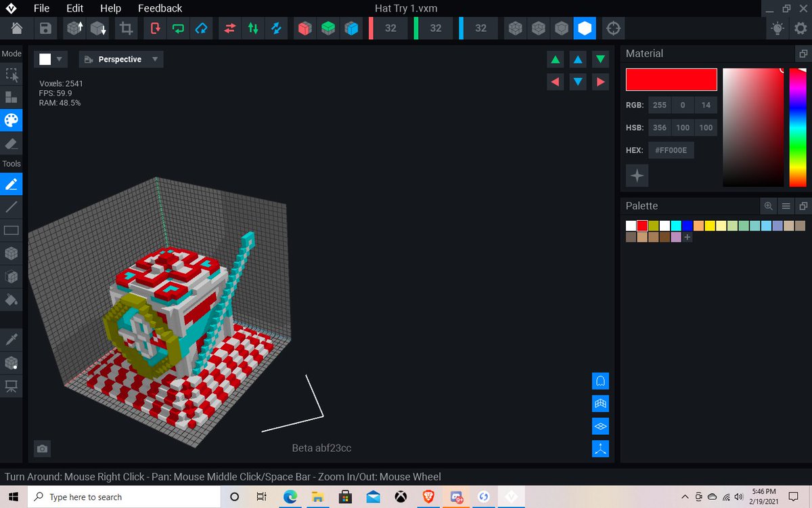812x508 pixels.
Task: Toggle the grid walls viewport button
Action: 600,404
